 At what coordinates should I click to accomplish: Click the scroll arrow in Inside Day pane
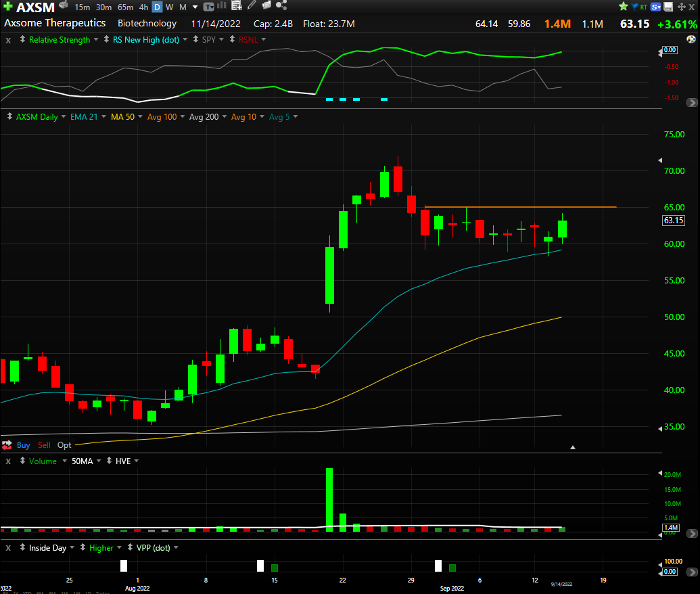pos(691,571)
